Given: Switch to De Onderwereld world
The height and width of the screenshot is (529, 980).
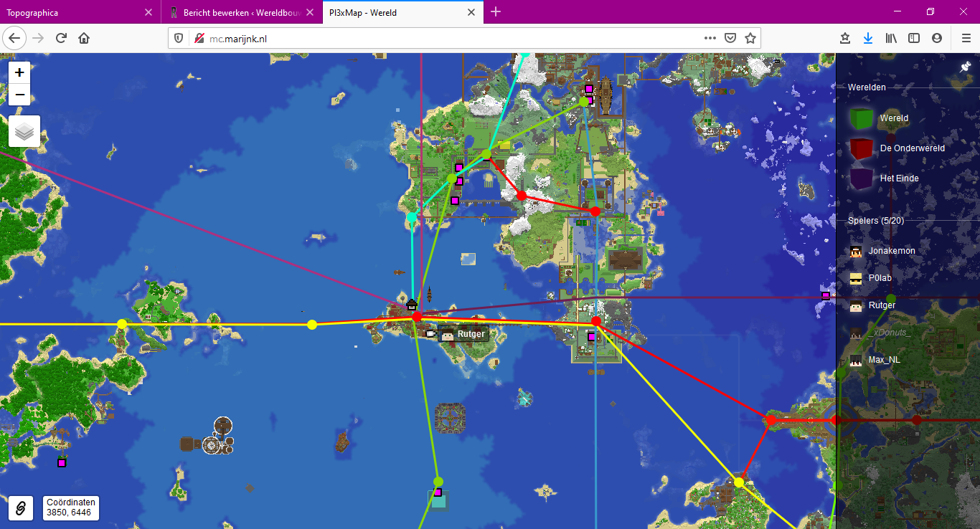Looking at the screenshot, I should coord(911,148).
